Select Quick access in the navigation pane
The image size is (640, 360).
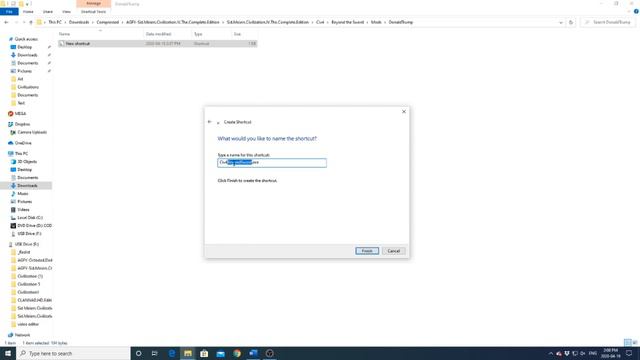tap(26, 39)
